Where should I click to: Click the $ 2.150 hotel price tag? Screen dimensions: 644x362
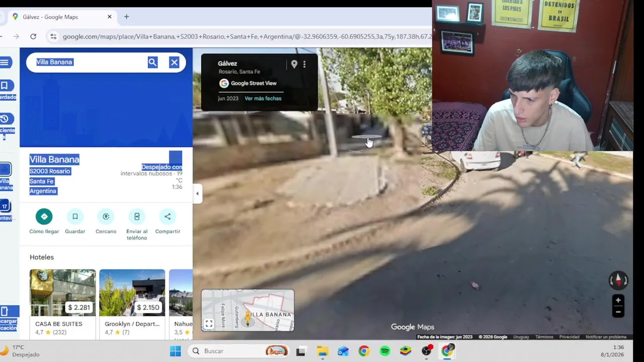148,308
